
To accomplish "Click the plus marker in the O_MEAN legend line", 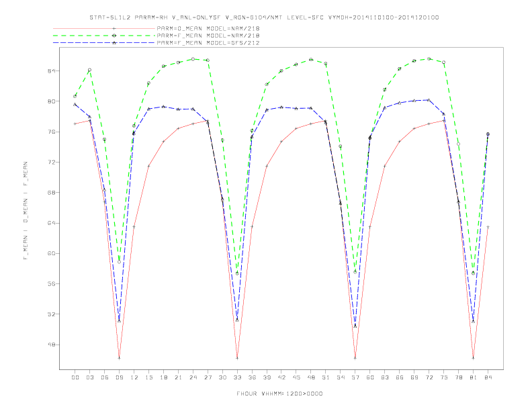I will tap(114, 28).
